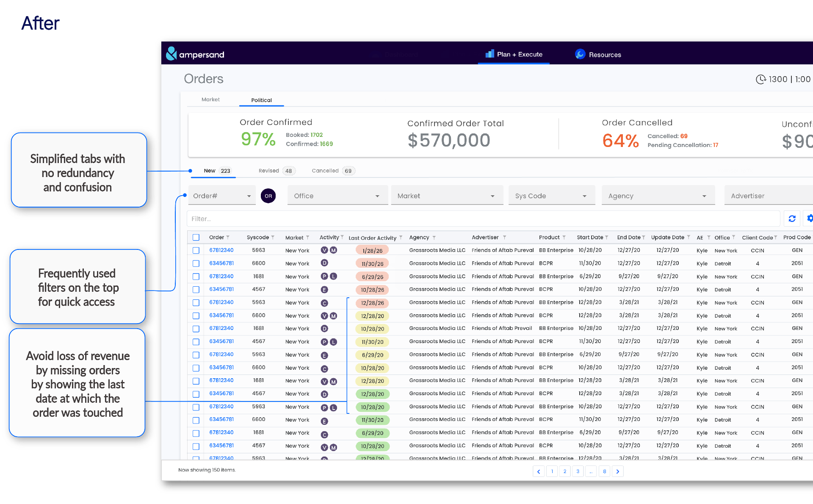Click the V activity badge in the 1/28/26 row
This screenshot has width=813, height=504.
pyautogui.click(x=324, y=250)
